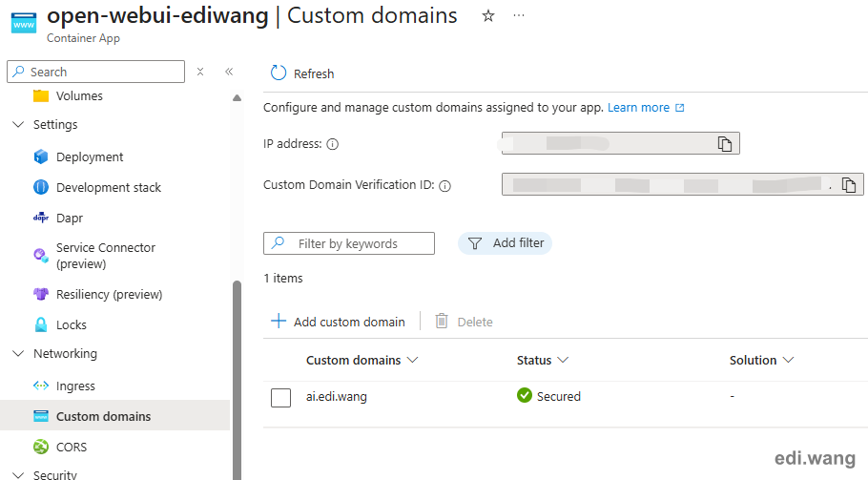The image size is (868, 480).
Task: Click the Development stack icon
Action: pyautogui.click(x=41, y=187)
